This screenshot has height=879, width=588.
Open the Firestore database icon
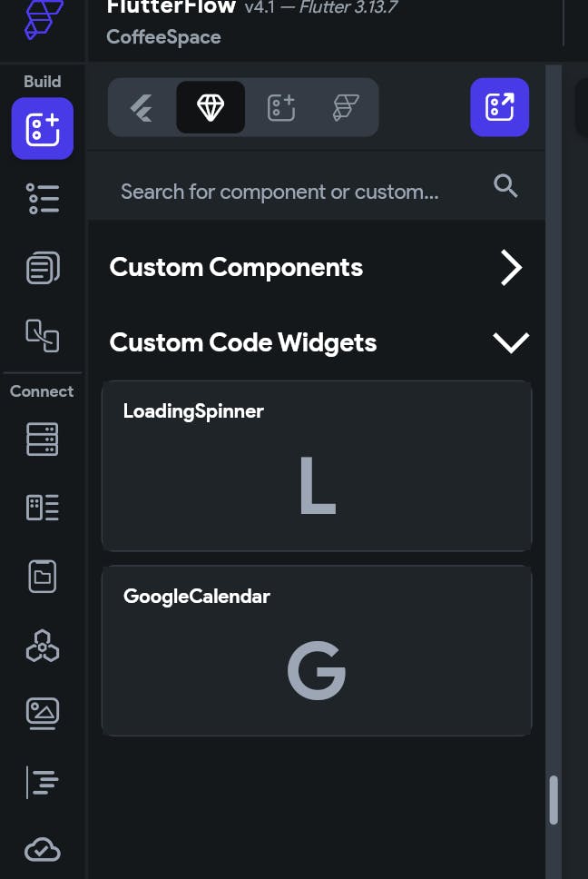tap(43, 439)
